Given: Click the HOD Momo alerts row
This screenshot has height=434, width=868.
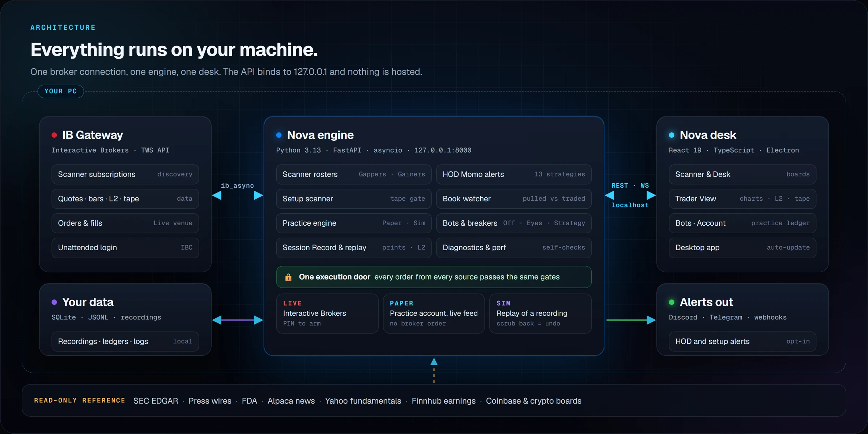Looking at the screenshot, I should tap(514, 174).
